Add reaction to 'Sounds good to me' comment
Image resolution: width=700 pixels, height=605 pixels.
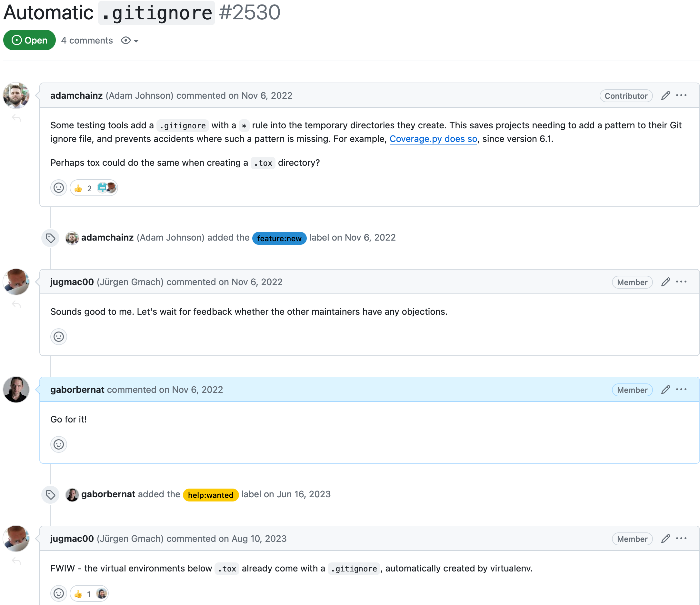(x=59, y=337)
